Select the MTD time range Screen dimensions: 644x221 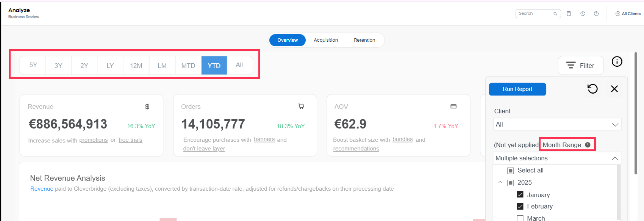coord(188,65)
